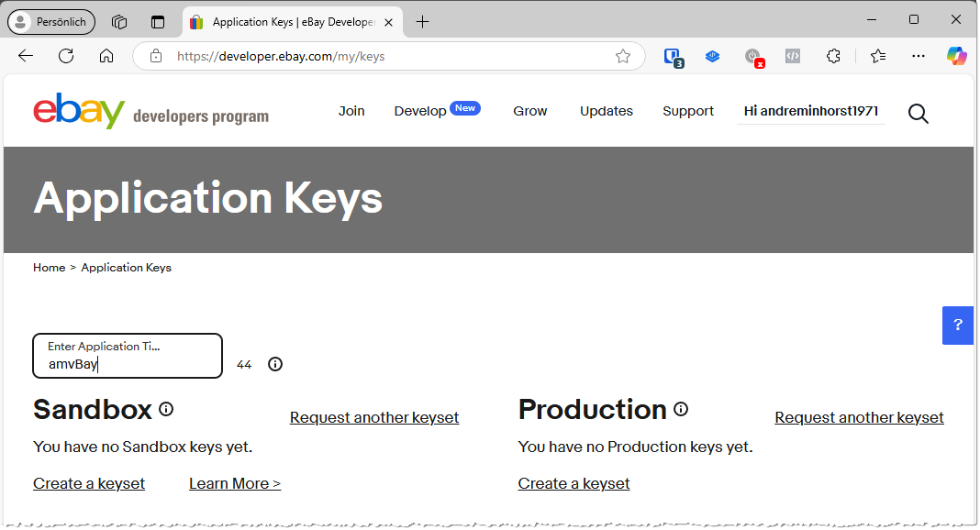Open browser settings via three dots menu

point(918,56)
